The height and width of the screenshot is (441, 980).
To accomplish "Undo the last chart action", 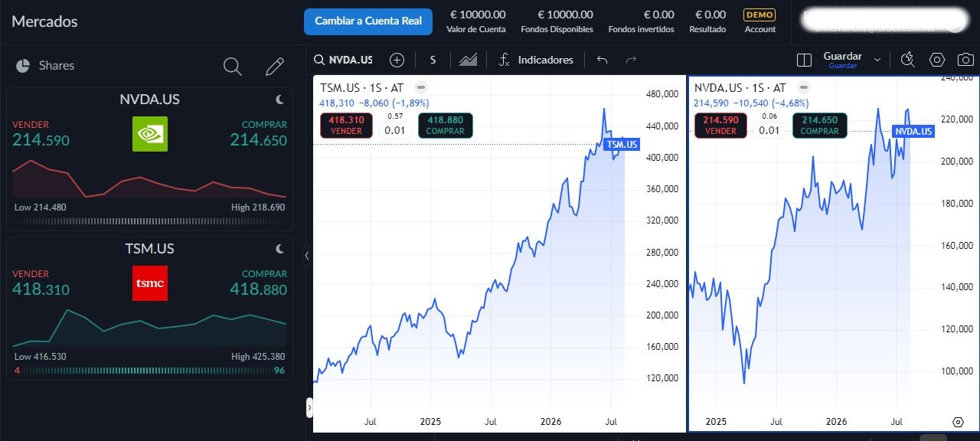I will pyautogui.click(x=602, y=60).
